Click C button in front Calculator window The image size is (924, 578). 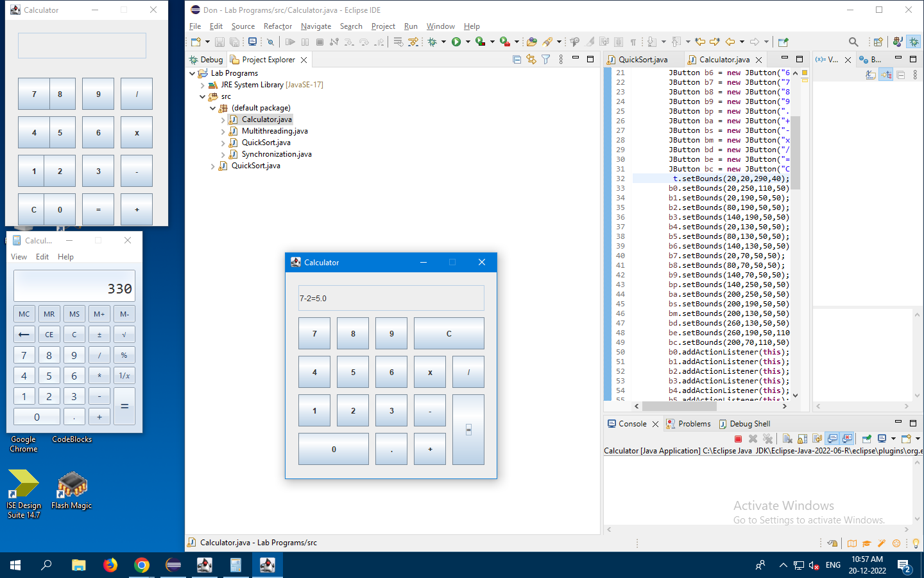pyautogui.click(x=449, y=333)
